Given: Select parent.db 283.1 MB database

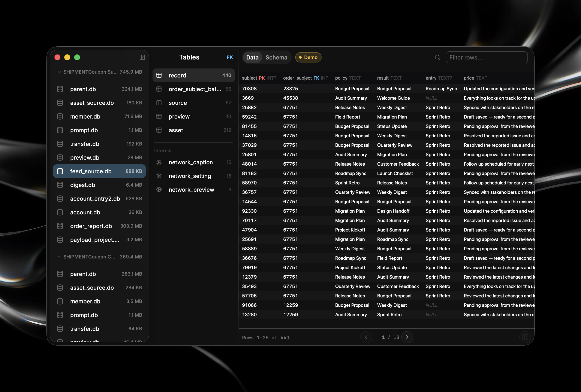Looking at the screenshot, I should click(99, 274).
